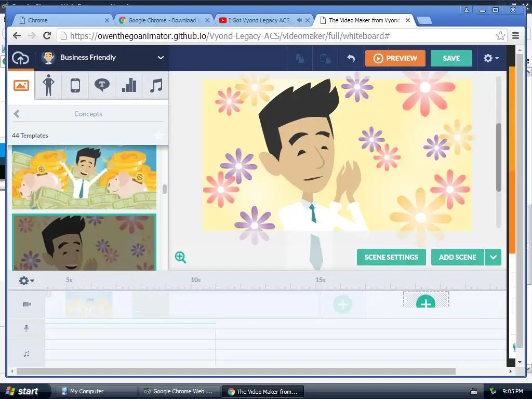Open a new browser tab
This screenshot has height=399, width=532.
[x=424, y=21]
